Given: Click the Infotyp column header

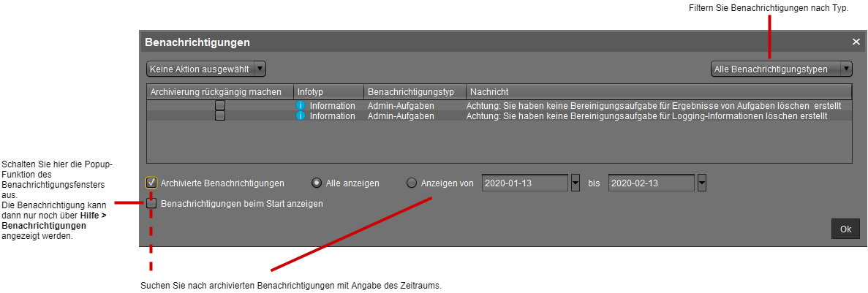Looking at the screenshot, I should point(328,92).
